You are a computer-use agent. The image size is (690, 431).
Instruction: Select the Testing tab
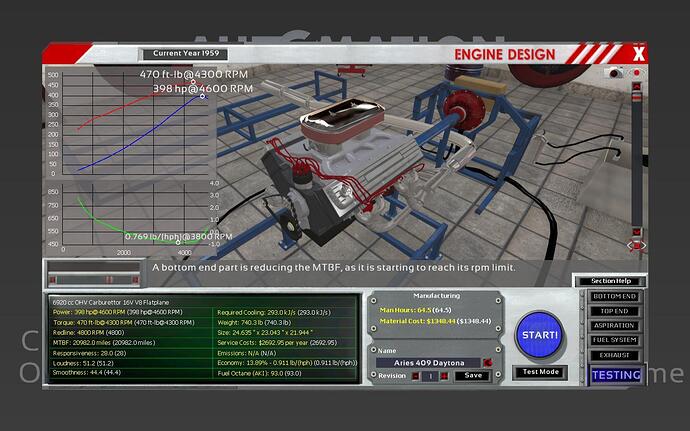pos(615,375)
